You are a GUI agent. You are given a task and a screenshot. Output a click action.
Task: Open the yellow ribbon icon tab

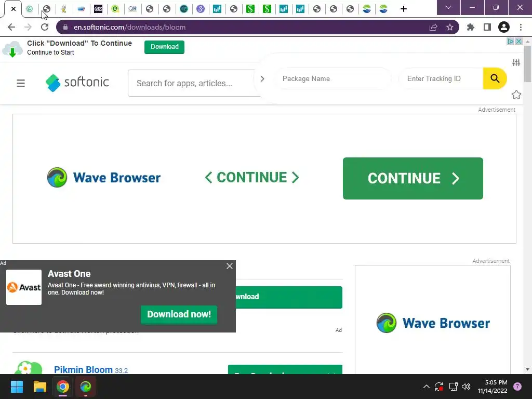(x=63, y=9)
